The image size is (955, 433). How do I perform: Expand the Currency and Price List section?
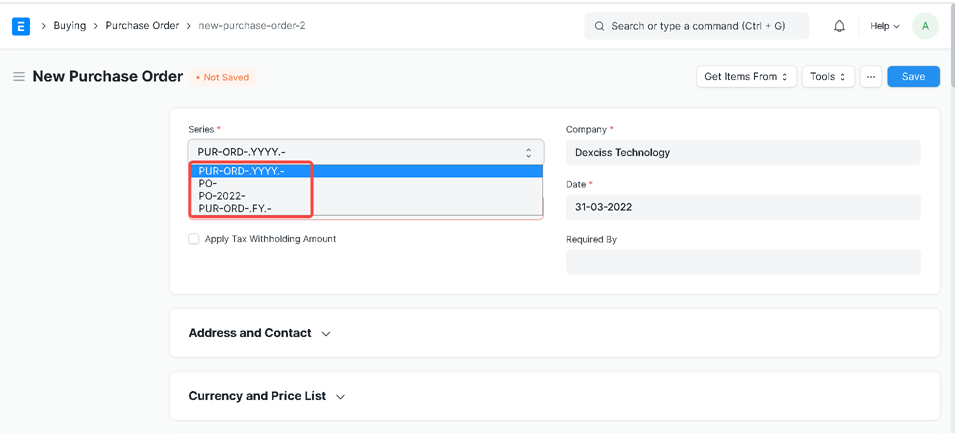(266, 396)
